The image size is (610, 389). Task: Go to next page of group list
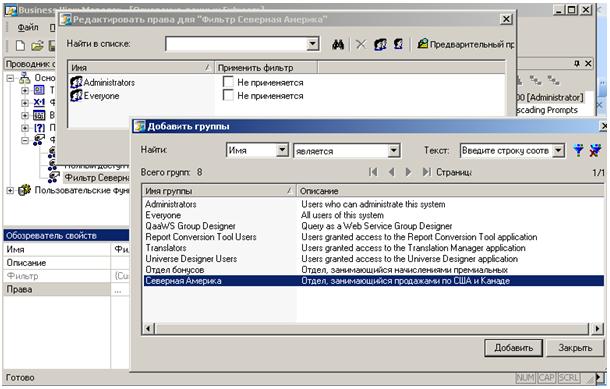(408, 172)
